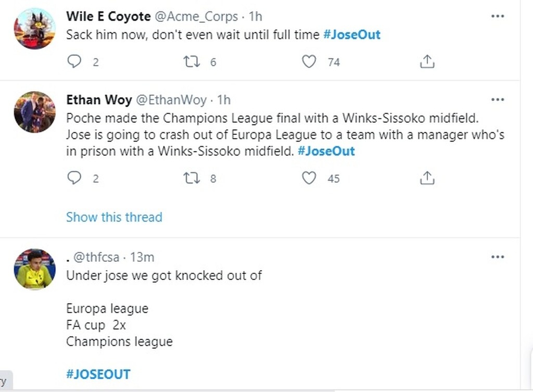Click the #JOSEOUT hashtag in thfcsa's tweet
Screen dimensions: 533x392
[x=98, y=374]
